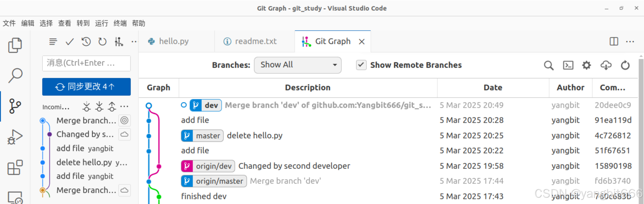Image resolution: width=644 pixels, height=204 pixels.
Task: Open the 文件 menu
Action: tap(9, 23)
